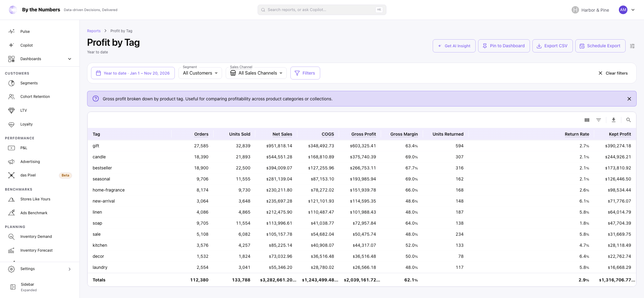
Task: Click the table filter lines icon
Action: point(599,120)
